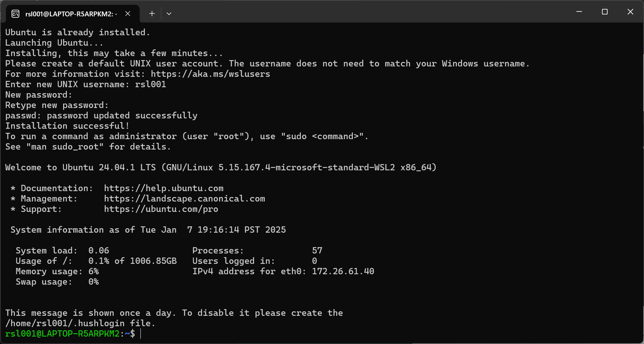Screen dimensions: 644x344
Task: Click the https://ubuntu.com/pro support link
Action: point(161,209)
